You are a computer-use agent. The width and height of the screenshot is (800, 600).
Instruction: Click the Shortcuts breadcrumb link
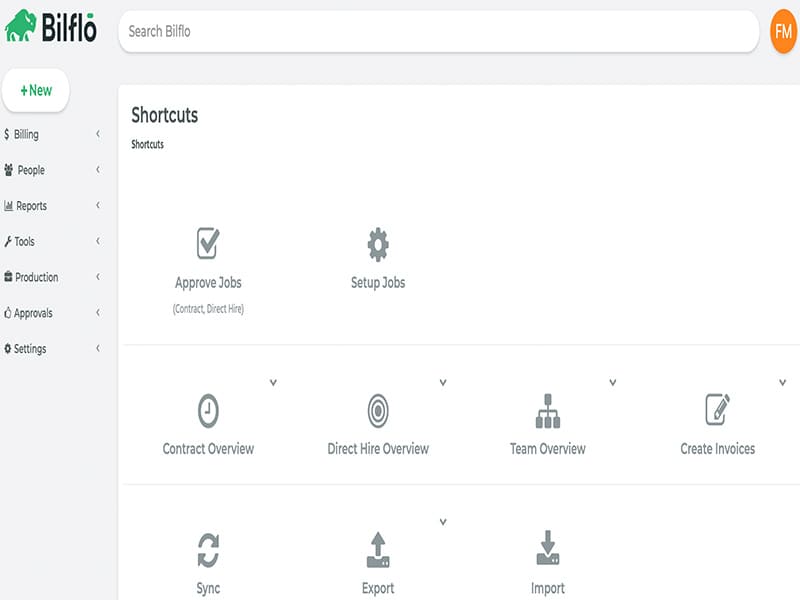pos(147,145)
